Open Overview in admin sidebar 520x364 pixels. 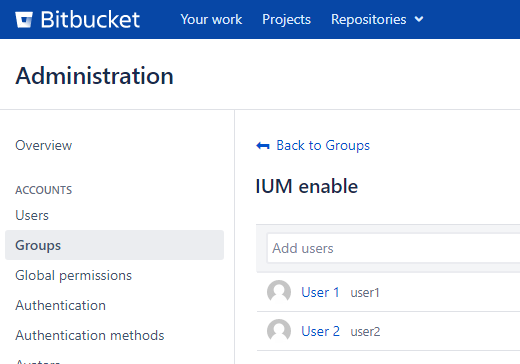point(44,146)
